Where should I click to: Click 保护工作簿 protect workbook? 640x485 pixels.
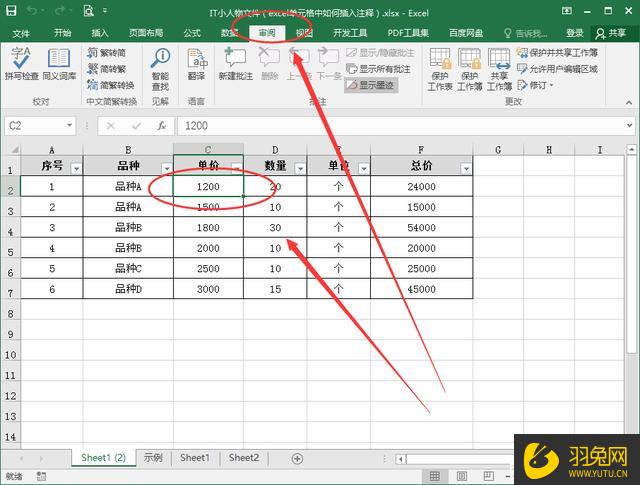[x=469, y=69]
